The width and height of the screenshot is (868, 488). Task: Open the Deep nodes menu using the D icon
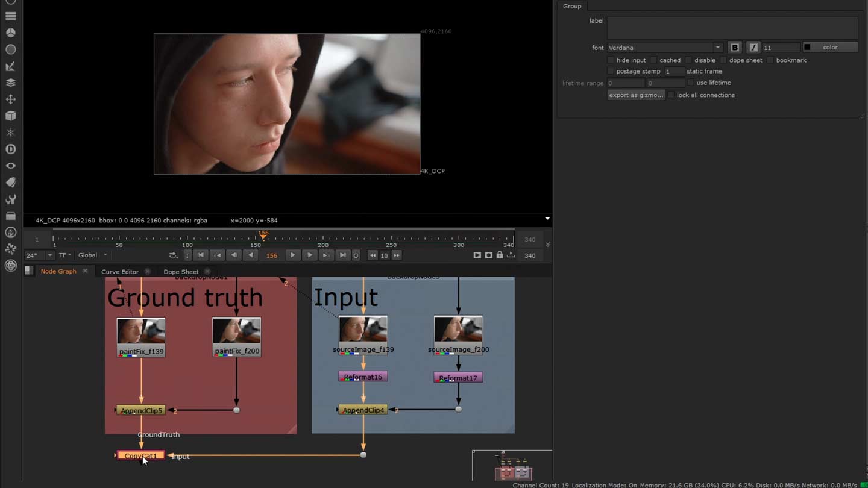pos(10,149)
